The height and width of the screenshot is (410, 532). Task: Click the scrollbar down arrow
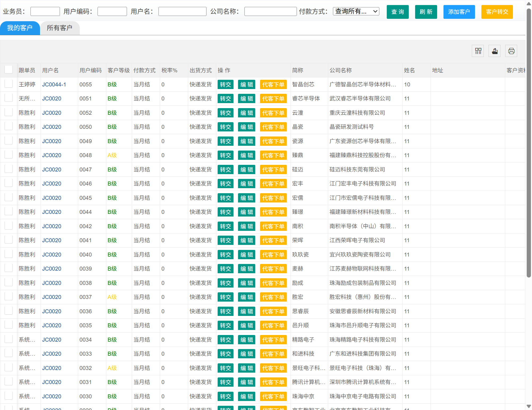529,406
